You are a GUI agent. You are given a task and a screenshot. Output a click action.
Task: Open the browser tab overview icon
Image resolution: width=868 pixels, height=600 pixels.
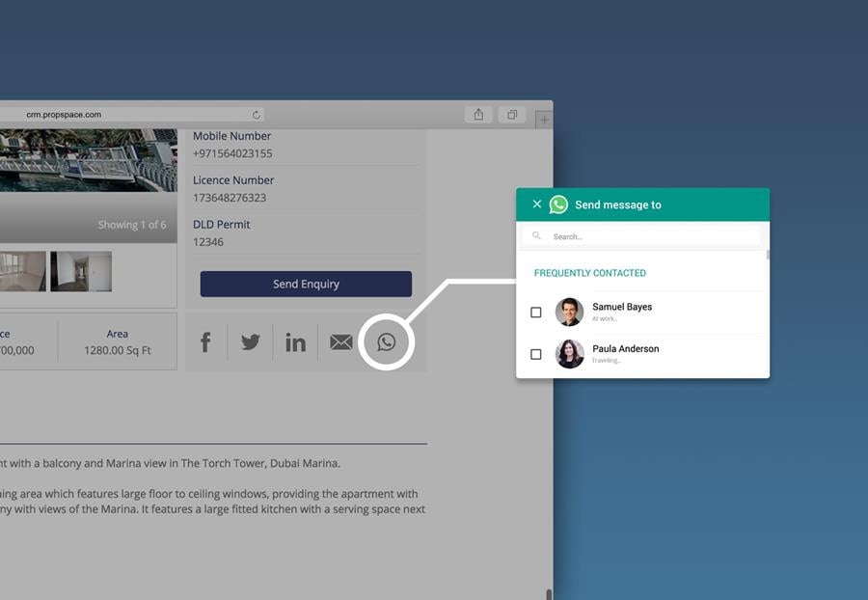click(x=512, y=115)
